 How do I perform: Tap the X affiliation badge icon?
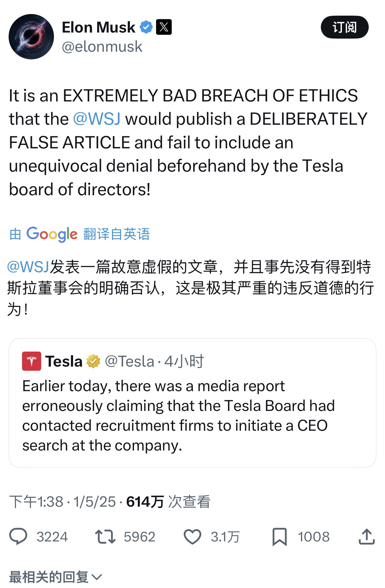(164, 27)
